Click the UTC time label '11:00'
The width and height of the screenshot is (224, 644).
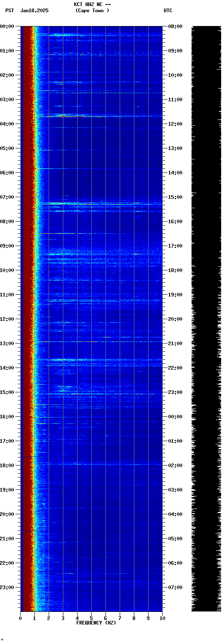(x=175, y=100)
